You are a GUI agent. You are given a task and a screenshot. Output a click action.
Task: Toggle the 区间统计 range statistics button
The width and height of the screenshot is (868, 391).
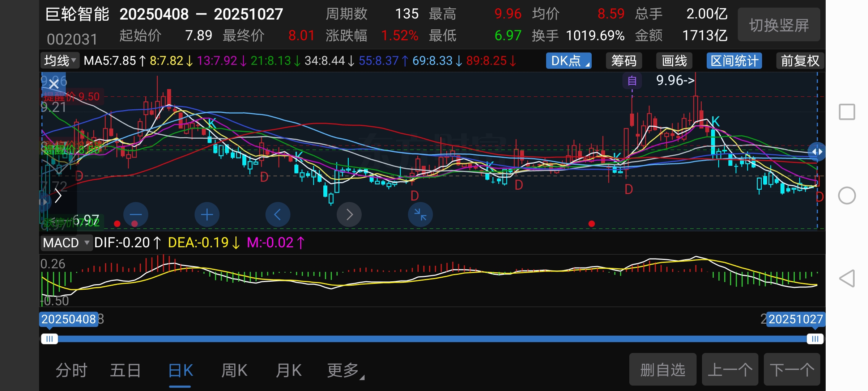pyautogui.click(x=734, y=60)
